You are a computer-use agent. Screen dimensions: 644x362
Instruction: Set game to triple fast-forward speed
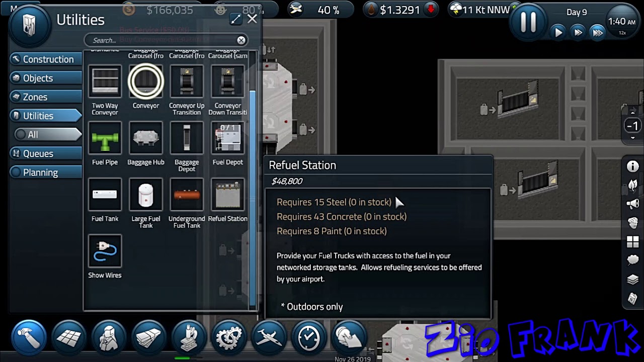point(598,33)
